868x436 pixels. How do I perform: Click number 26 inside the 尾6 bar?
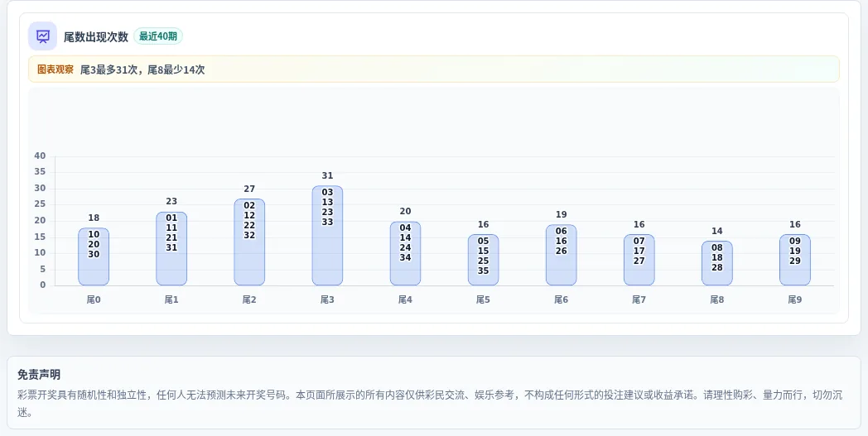[x=562, y=252]
